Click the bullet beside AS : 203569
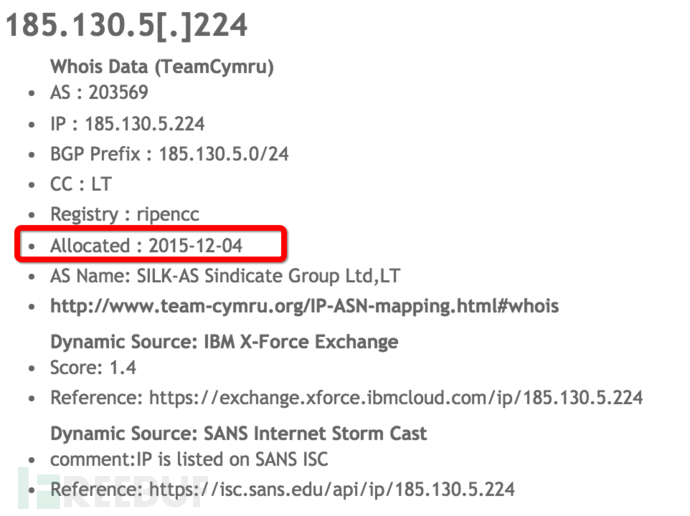Image resolution: width=690 pixels, height=516 pixels. pos(31,94)
